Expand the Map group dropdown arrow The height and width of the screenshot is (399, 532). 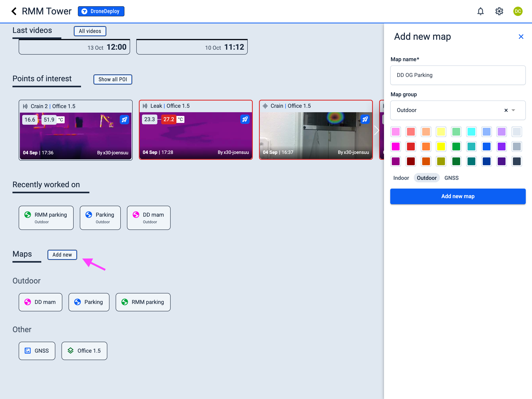point(513,110)
